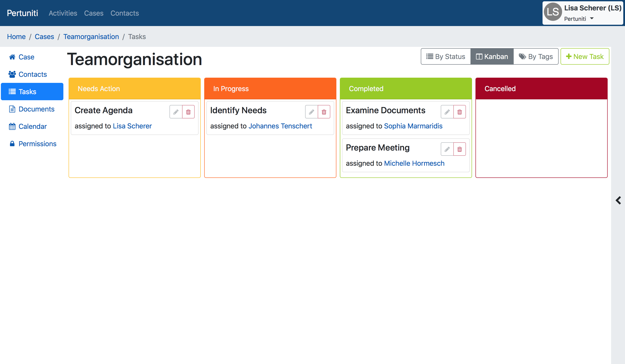Viewport: 625px width, 364px height.
Task: Open Lisa Scherer assignee link
Action: point(132,126)
